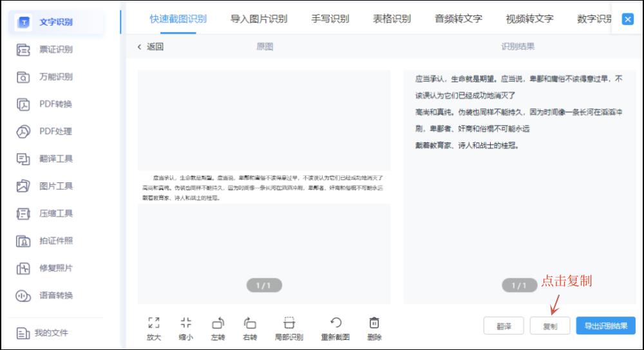Open 我的文件

click(43, 333)
